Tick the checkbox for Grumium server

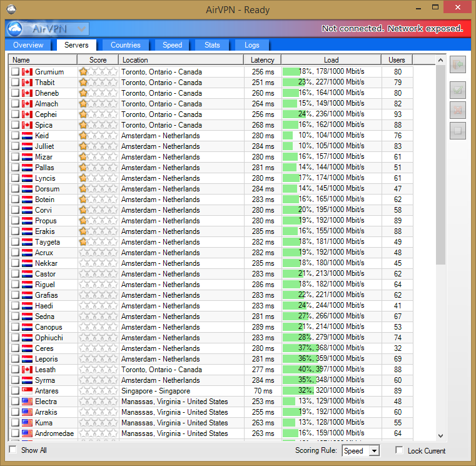point(15,72)
